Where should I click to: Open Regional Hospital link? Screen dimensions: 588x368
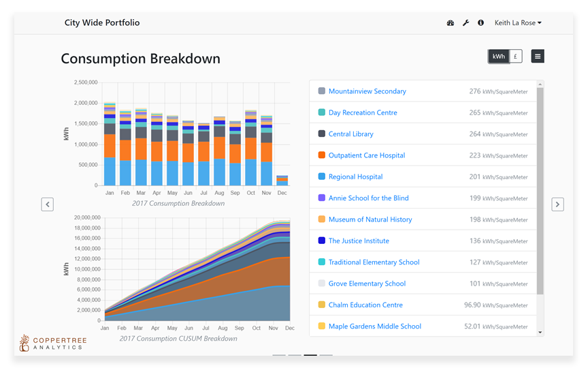355,177
